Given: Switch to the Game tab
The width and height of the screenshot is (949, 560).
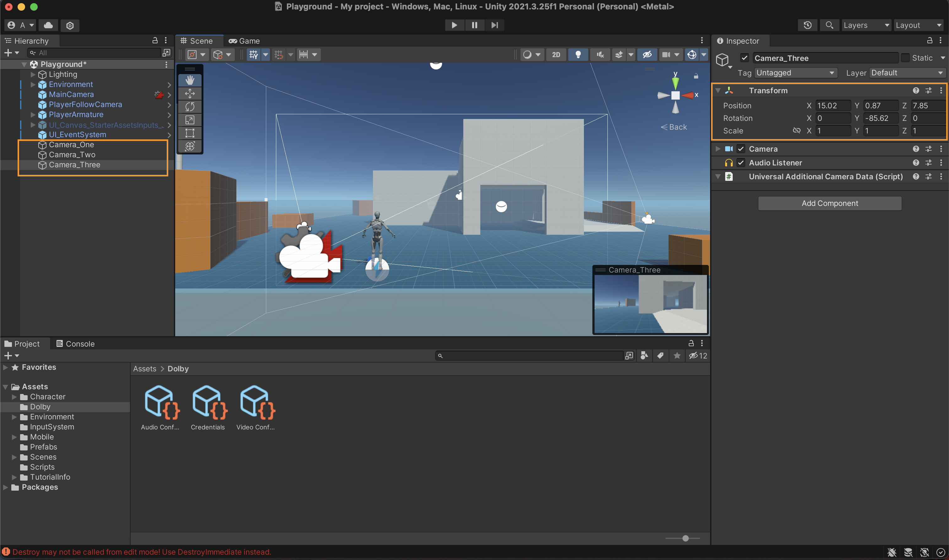Looking at the screenshot, I should coord(245,41).
